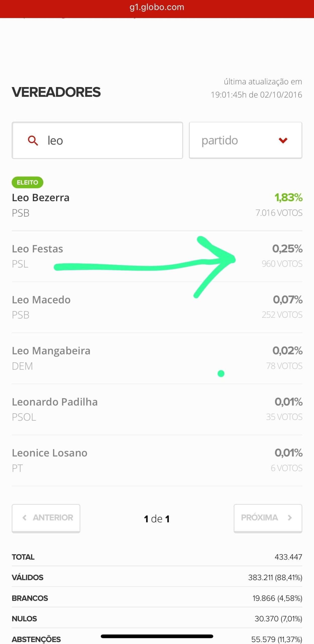Tap the g1.globo.com address bar

click(x=157, y=7)
